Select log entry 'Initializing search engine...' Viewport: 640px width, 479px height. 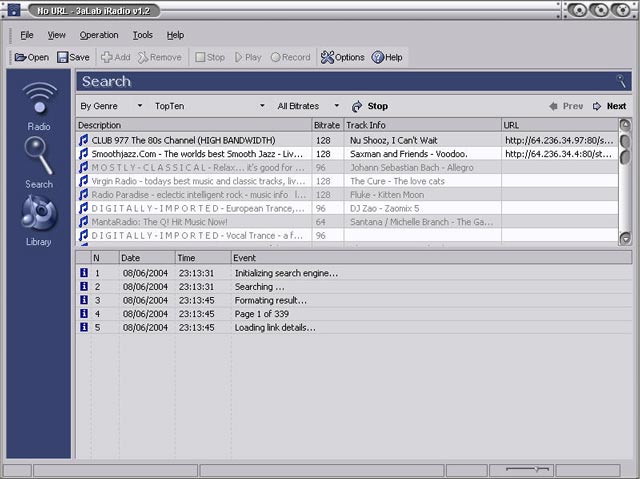354,273
